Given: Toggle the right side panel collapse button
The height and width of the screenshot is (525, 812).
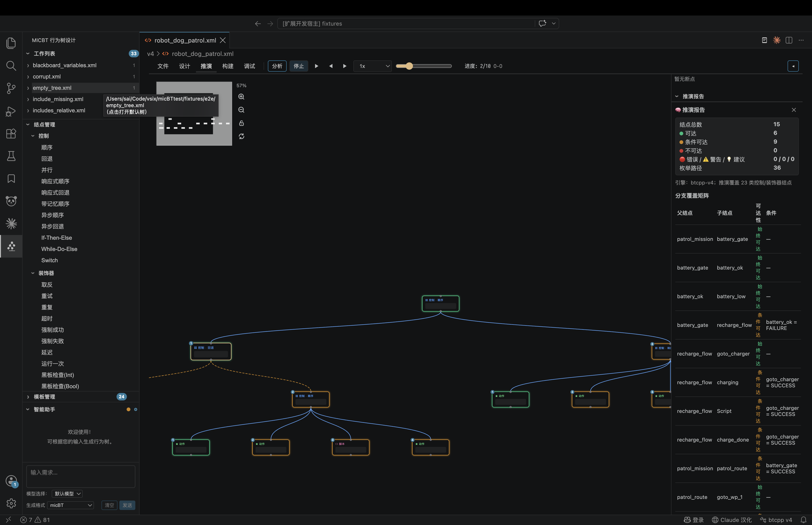Looking at the screenshot, I should pos(793,66).
